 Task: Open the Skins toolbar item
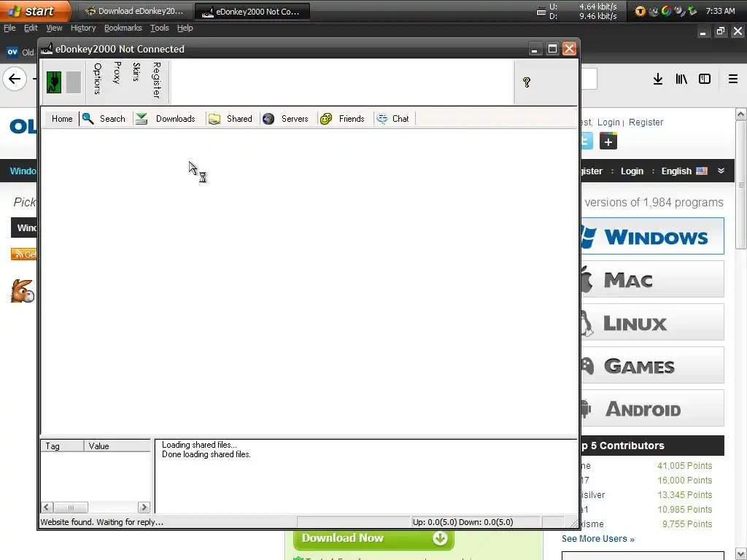[136, 71]
